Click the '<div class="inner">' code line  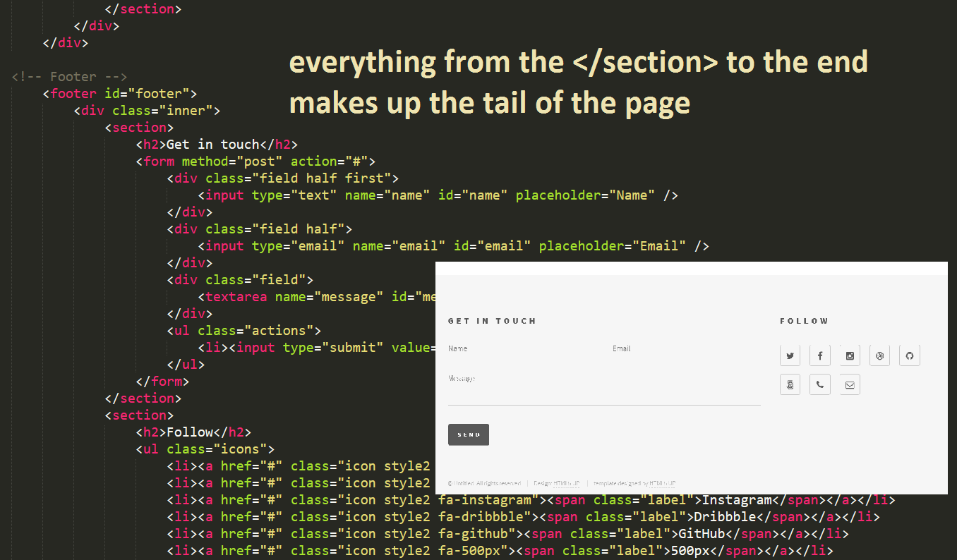(147, 111)
